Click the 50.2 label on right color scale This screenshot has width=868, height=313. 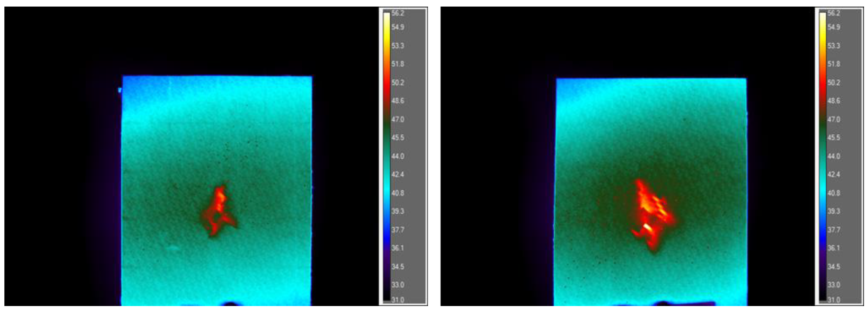834,82
